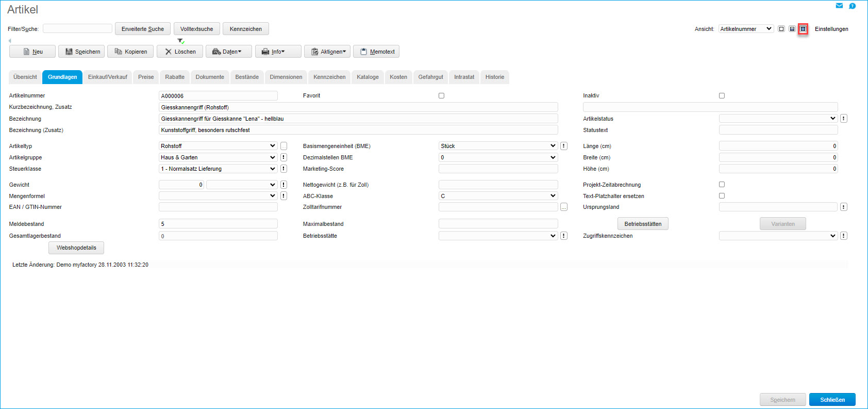Toggle the Favorit checkbox
The image size is (868, 409).
[x=441, y=96]
